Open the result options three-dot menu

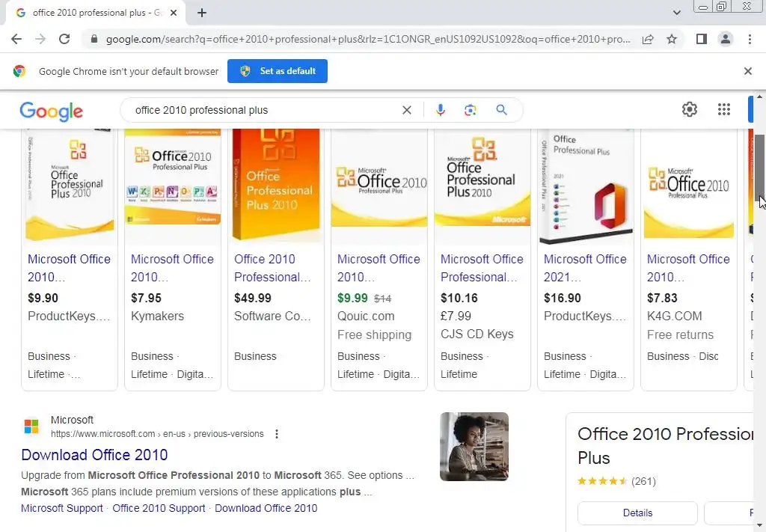coord(277,434)
